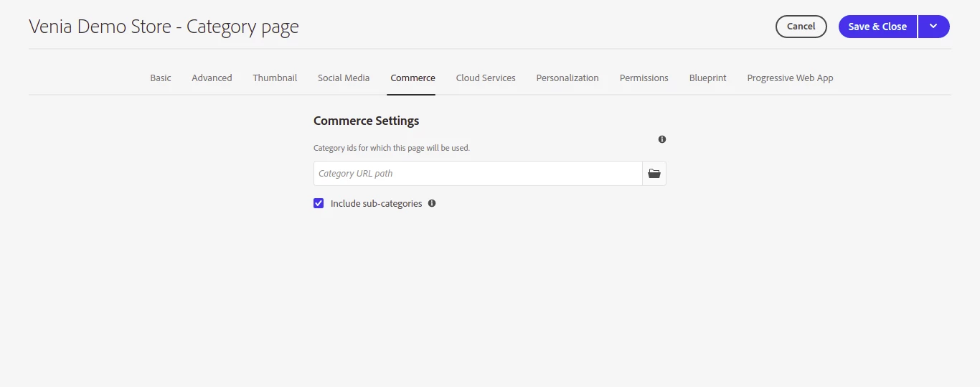980x387 pixels.
Task: Open the Advanced tab
Action: point(212,78)
